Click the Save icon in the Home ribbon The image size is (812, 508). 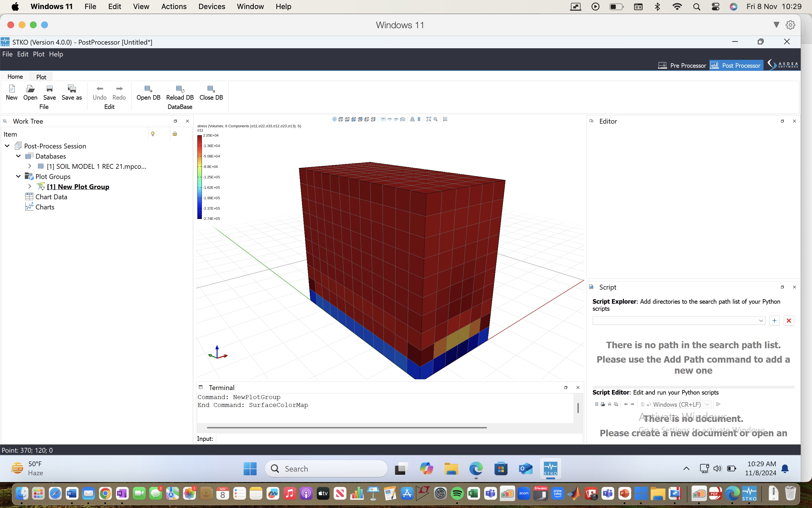click(49, 89)
